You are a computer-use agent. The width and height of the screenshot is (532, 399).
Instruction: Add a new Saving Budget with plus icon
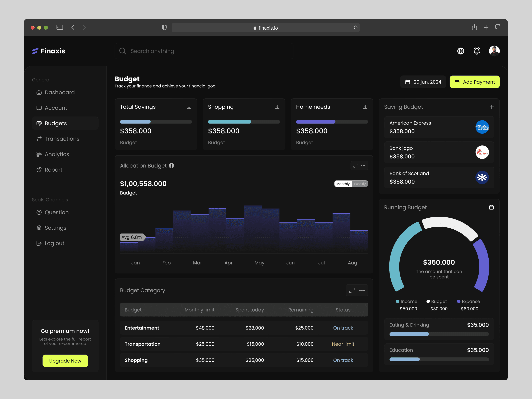[x=491, y=107]
